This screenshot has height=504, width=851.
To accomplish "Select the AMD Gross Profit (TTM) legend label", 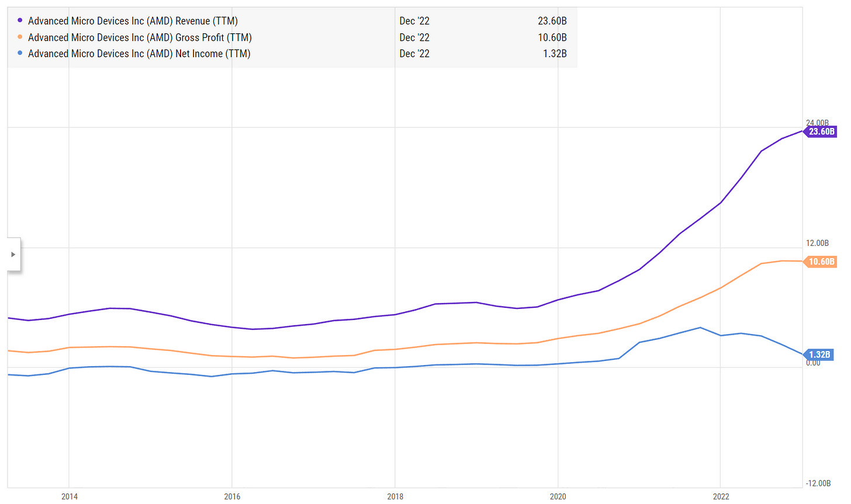I will coord(140,37).
